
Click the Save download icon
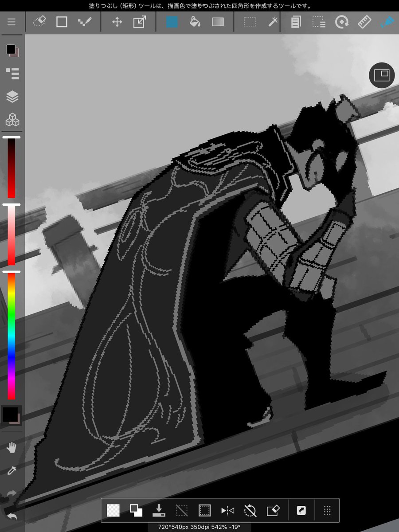159,511
